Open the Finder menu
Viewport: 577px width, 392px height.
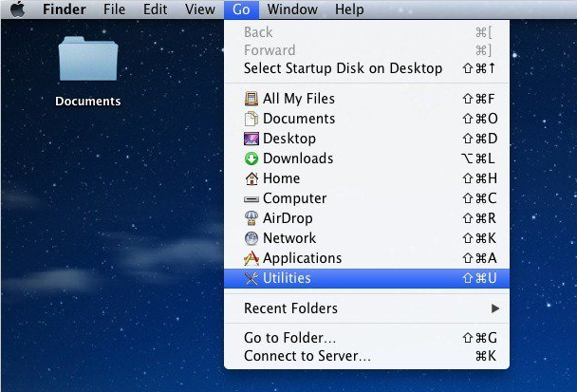click(x=64, y=9)
